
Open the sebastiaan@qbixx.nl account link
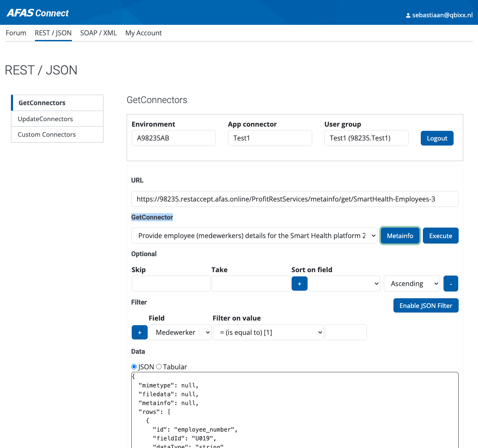click(x=442, y=15)
